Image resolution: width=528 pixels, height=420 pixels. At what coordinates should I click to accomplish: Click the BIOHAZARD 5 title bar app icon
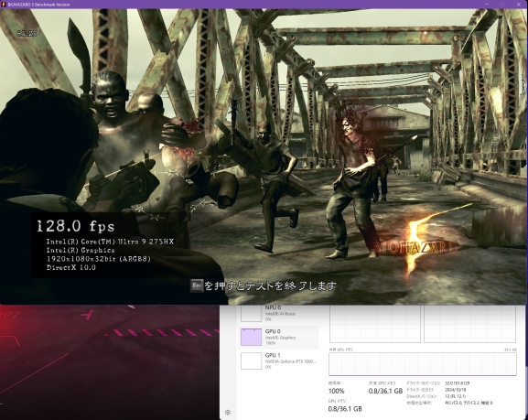[x=4, y=5]
